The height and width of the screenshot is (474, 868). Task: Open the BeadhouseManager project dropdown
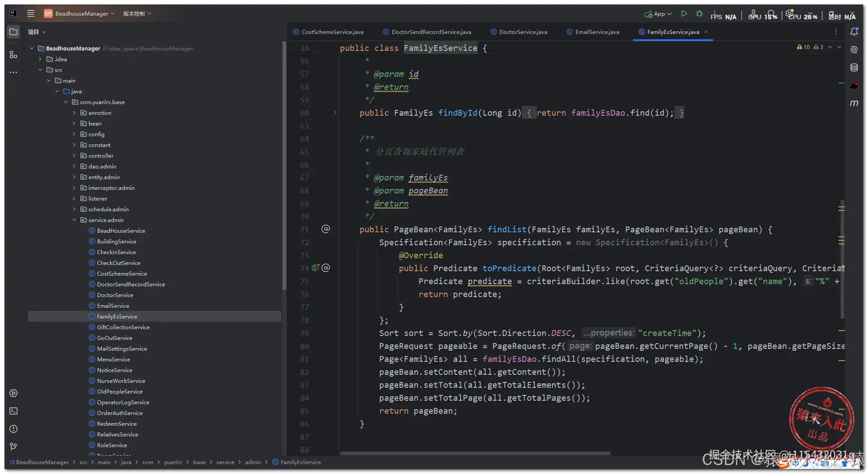(x=83, y=14)
